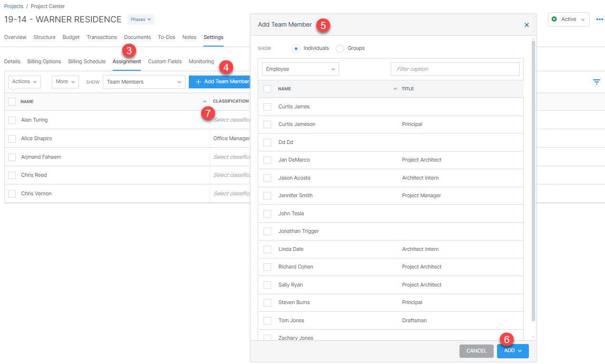Screen dimensions: 605x364
Task: Click the blue ellipsis options icon top-right
Action: tap(600, 19)
